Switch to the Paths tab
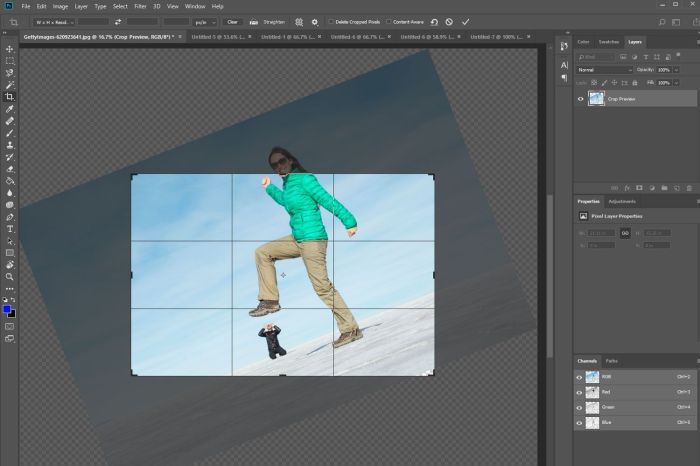Screen dimensions: 700x466 pyautogui.click(x=612, y=361)
